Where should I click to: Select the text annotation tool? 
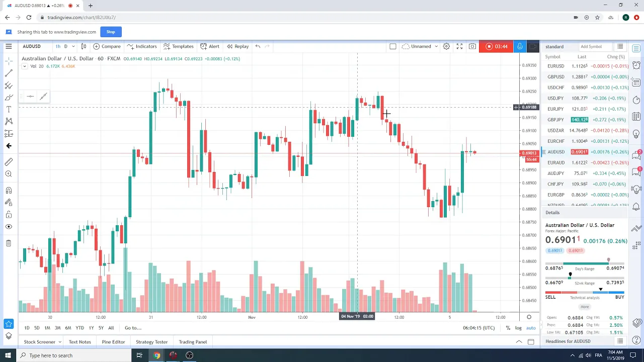[9, 110]
